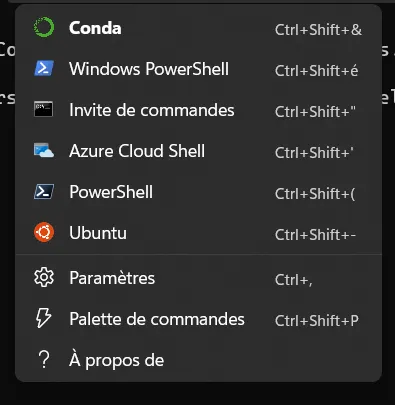The width and height of the screenshot is (395, 405).
Task: Click the lightning bolt command palette icon
Action: click(44, 318)
